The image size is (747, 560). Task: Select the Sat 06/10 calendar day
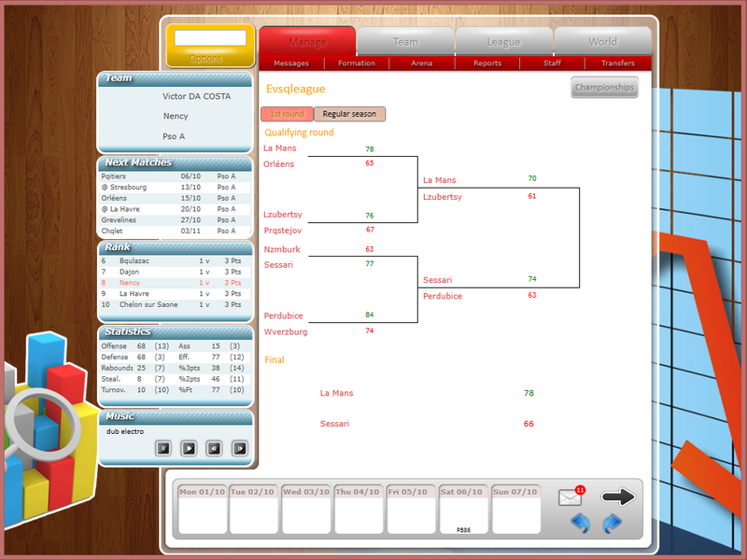[x=463, y=509]
